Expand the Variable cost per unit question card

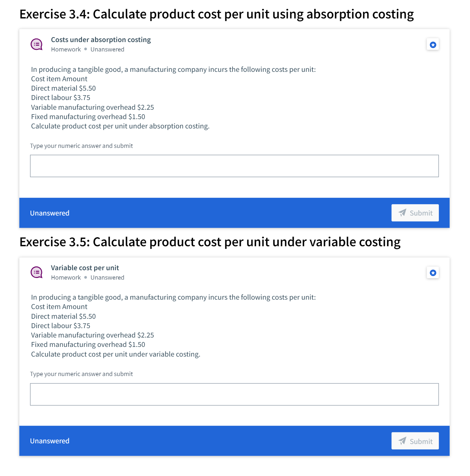click(x=85, y=268)
